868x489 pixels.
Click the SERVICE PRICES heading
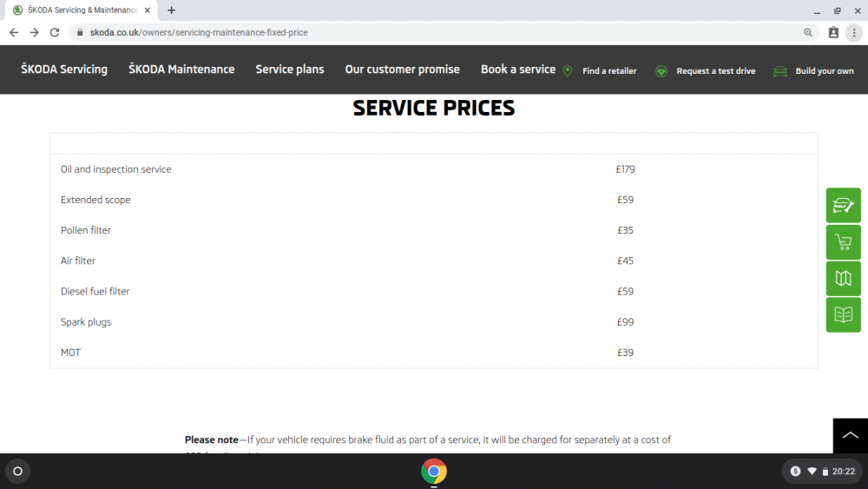[x=434, y=108]
